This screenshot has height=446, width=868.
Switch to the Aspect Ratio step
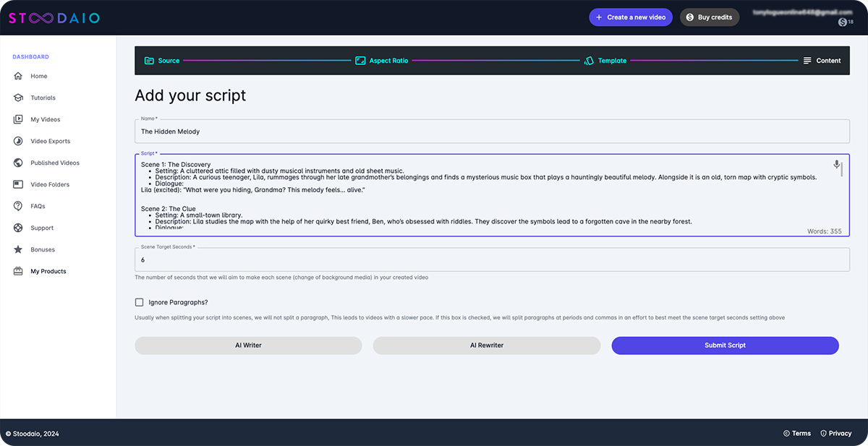click(x=382, y=61)
